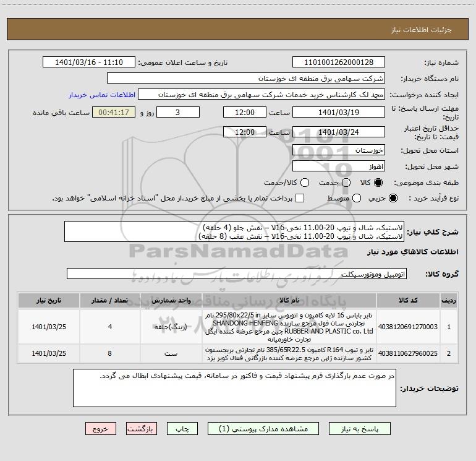Click the price validity date 1401/03/24
Viewport: 476px width, 461px height.
339,132
